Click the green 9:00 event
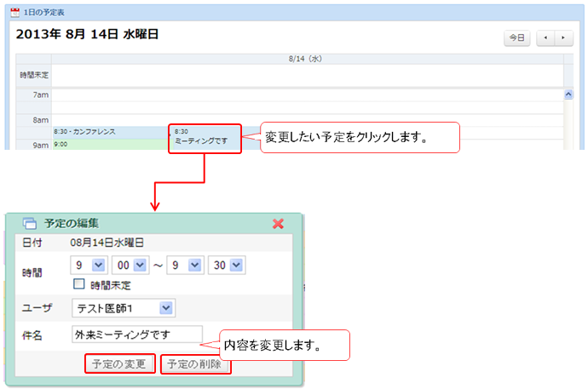The width and height of the screenshot is (588, 389). click(109, 145)
